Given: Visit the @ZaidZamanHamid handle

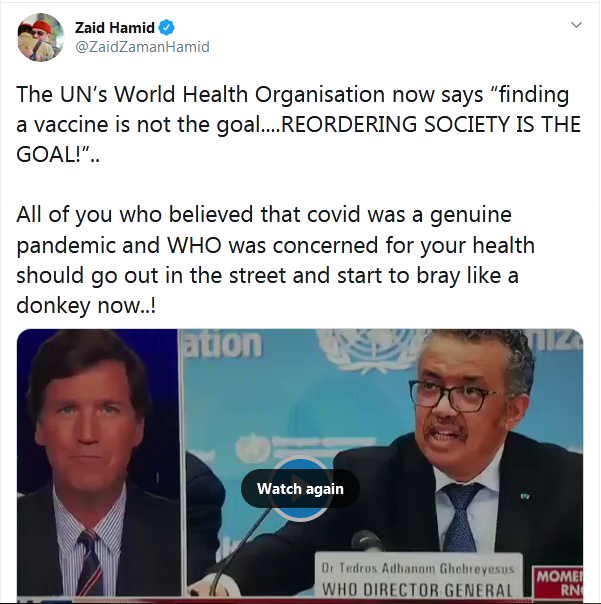Looking at the screenshot, I should pyautogui.click(x=143, y=47).
